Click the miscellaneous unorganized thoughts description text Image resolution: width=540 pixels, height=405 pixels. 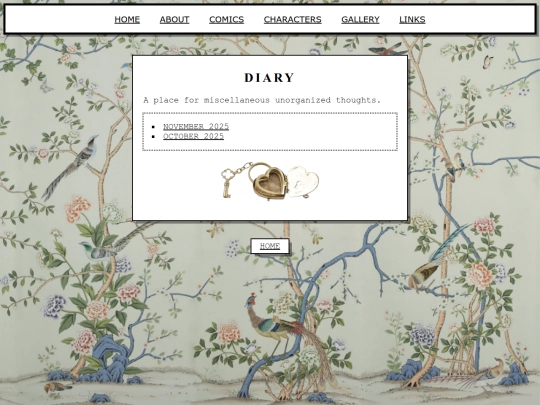click(262, 100)
